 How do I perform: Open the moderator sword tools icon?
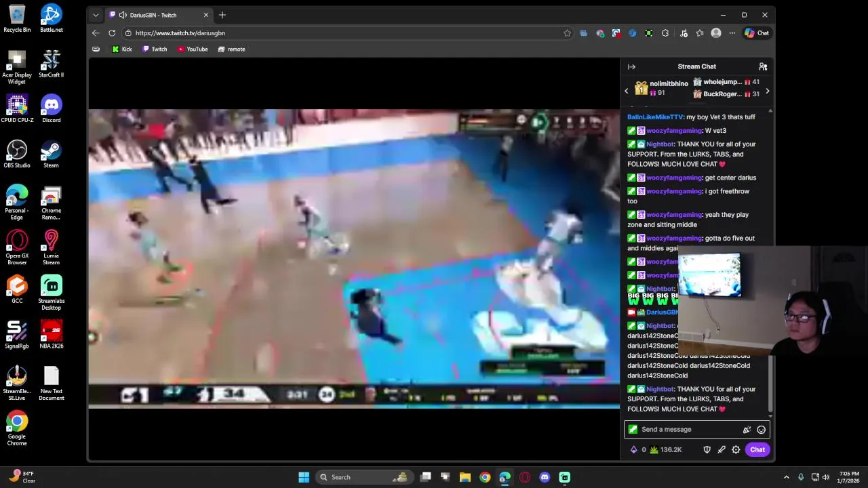pos(722,449)
